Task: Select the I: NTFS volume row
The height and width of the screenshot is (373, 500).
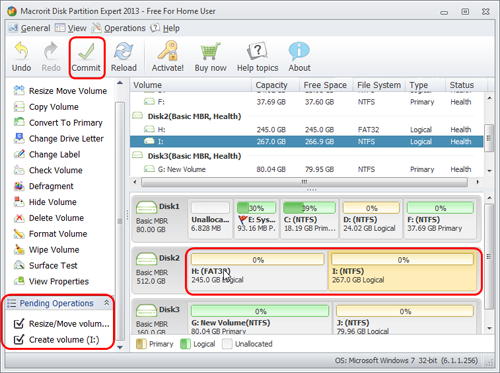Action: [307, 141]
